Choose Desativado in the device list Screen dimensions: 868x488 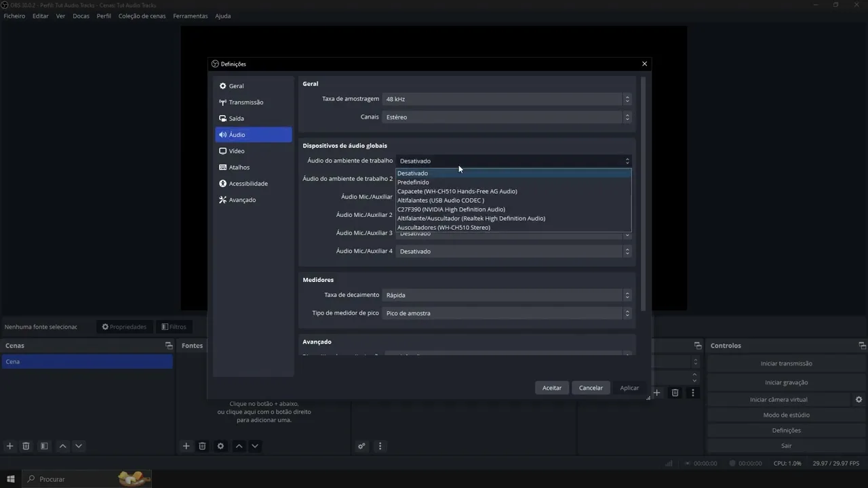[513, 174]
